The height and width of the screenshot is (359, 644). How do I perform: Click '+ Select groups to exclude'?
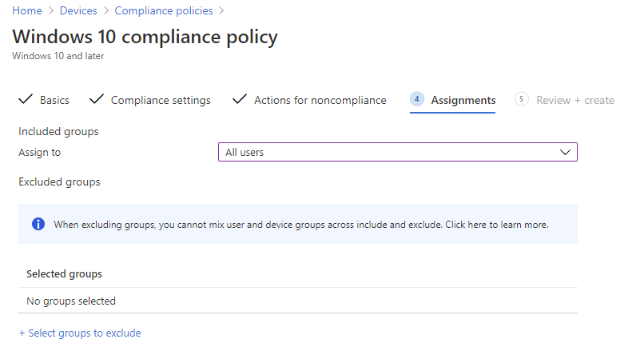point(80,333)
